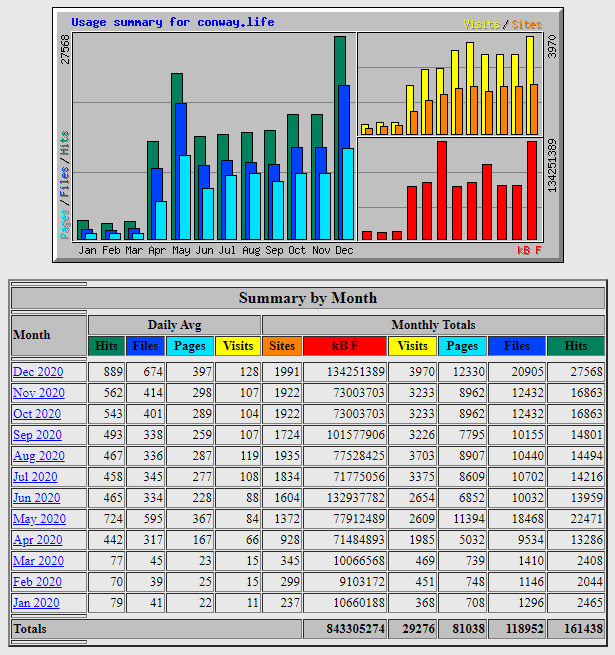615x655 pixels.
Task: Click the Daily Avg group header
Action: point(174,325)
